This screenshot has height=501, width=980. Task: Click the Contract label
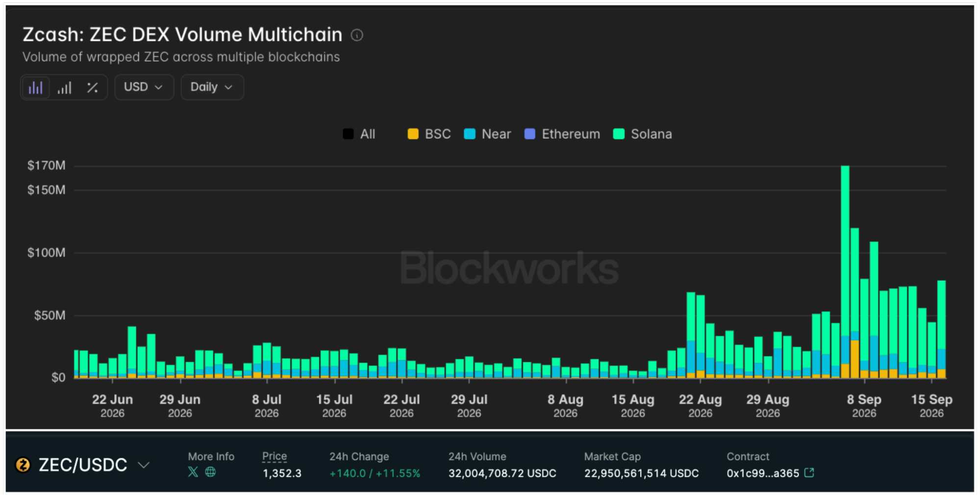(748, 456)
